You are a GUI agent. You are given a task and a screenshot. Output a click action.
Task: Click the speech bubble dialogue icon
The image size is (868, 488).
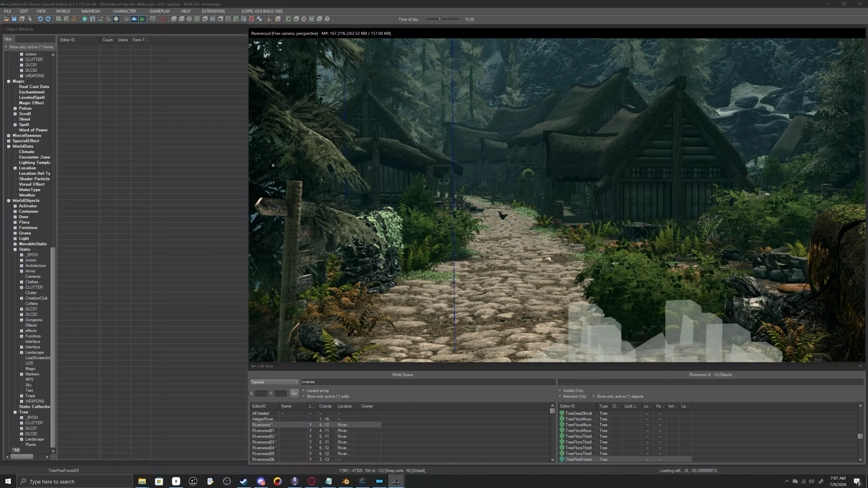[x=153, y=19]
